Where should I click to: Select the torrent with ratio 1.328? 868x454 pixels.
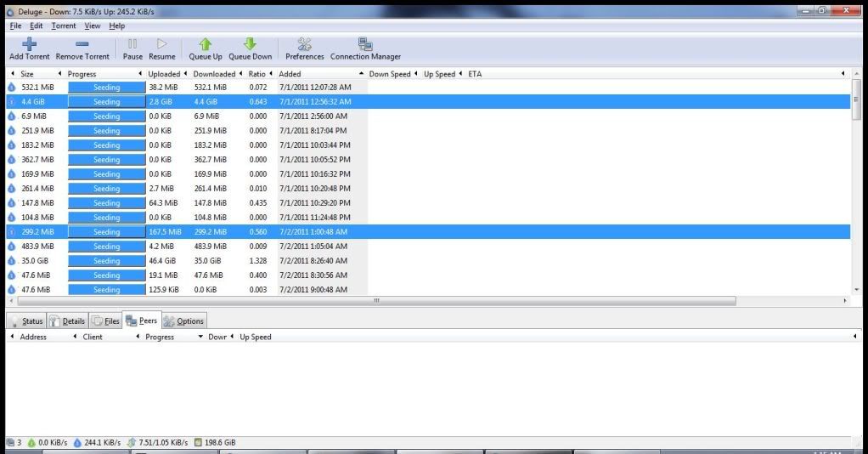428,260
